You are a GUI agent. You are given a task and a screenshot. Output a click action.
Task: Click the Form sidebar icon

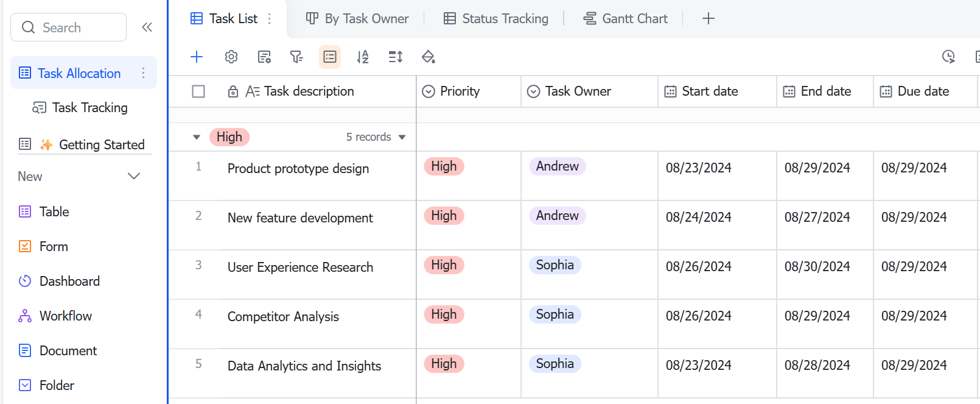pyautogui.click(x=25, y=246)
